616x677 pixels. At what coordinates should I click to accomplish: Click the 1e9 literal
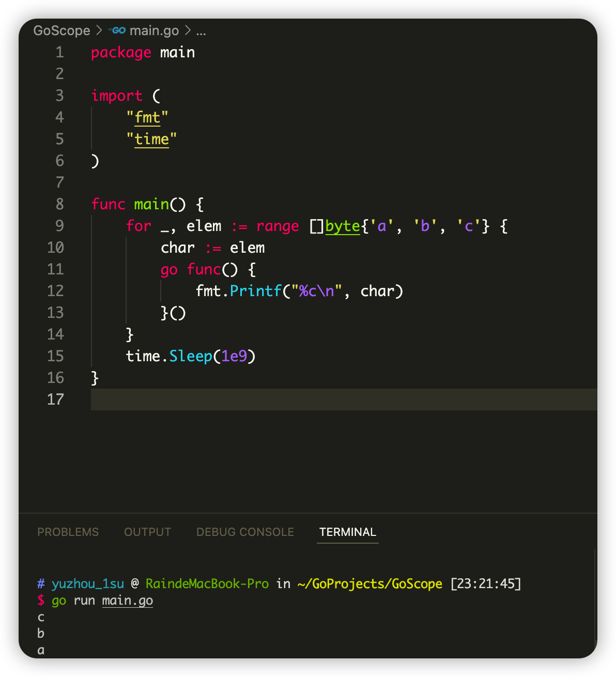point(234,356)
